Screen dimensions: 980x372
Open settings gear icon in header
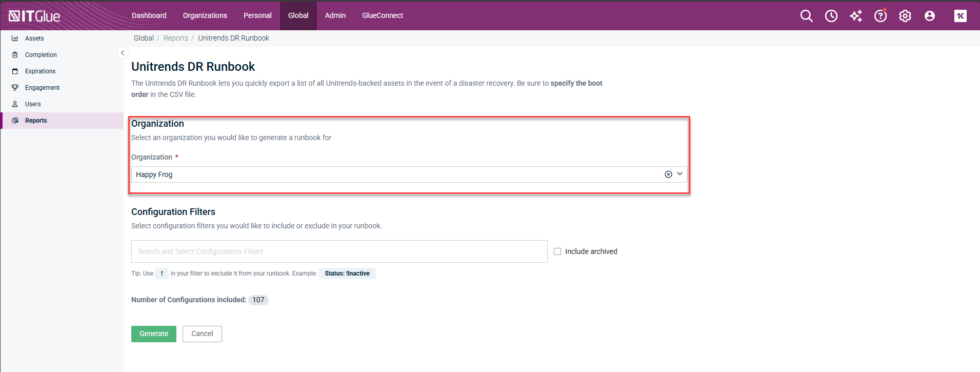tap(905, 16)
